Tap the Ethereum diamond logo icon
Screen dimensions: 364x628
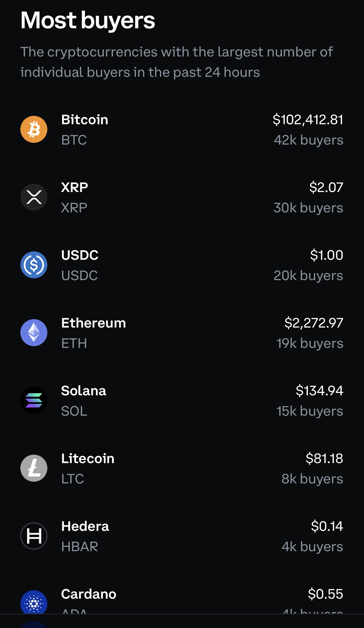[34, 333]
